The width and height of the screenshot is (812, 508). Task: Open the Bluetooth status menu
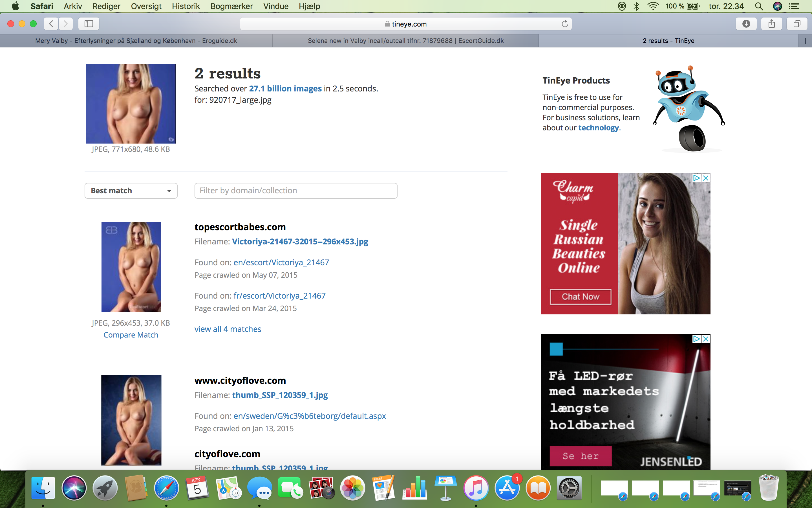click(636, 6)
